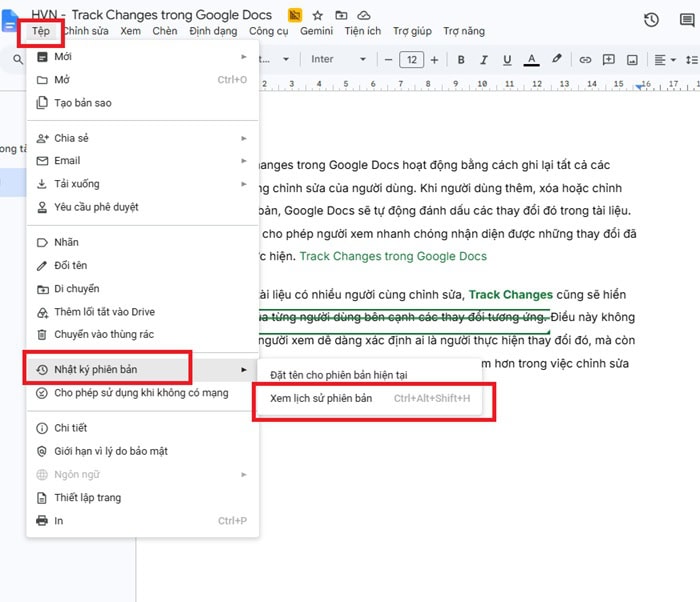The image size is (700, 602).
Task: Select Tạo bản sao
Action: [x=142, y=103]
